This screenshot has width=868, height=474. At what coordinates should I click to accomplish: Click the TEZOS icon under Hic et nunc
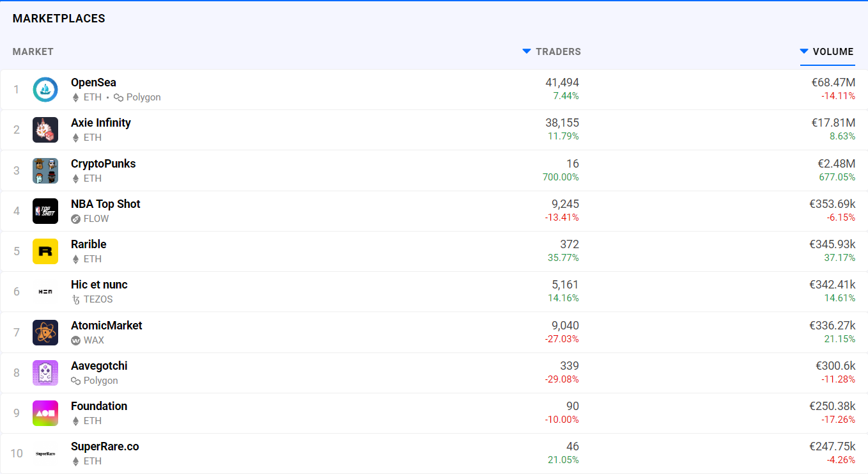[75, 299]
